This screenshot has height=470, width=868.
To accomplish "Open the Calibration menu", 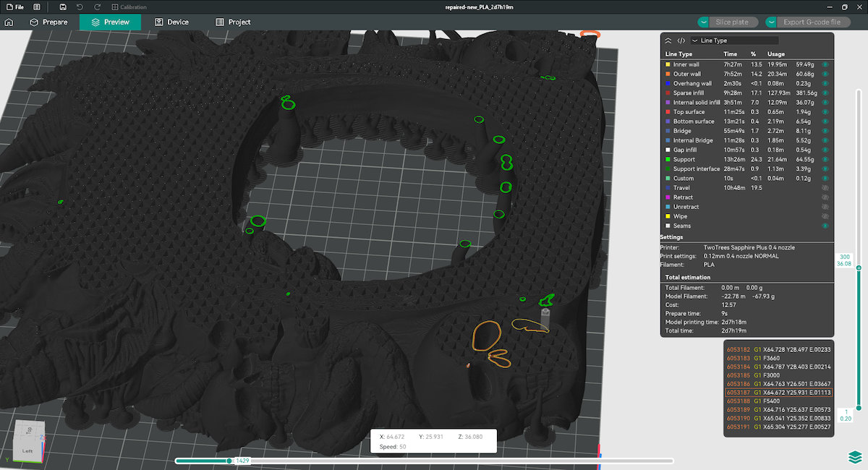I will pos(129,7).
